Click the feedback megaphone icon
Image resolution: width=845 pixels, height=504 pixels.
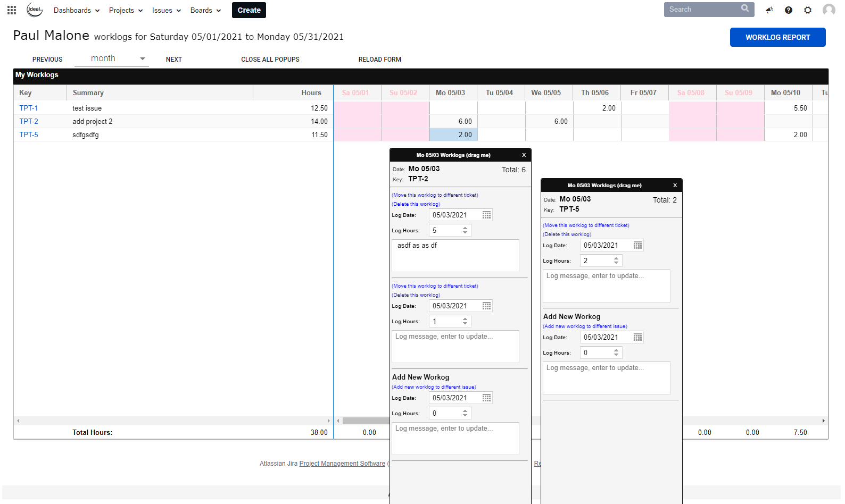point(769,10)
